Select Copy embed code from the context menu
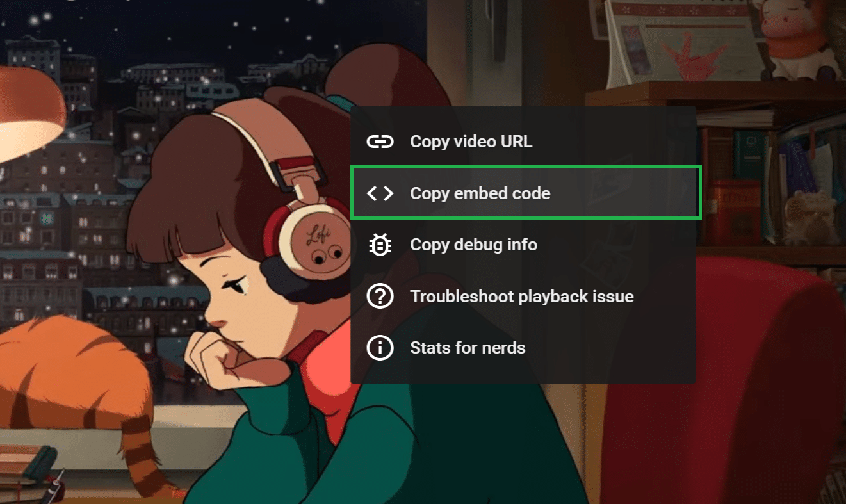The height and width of the screenshot is (504, 846). pyautogui.click(x=523, y=193)
